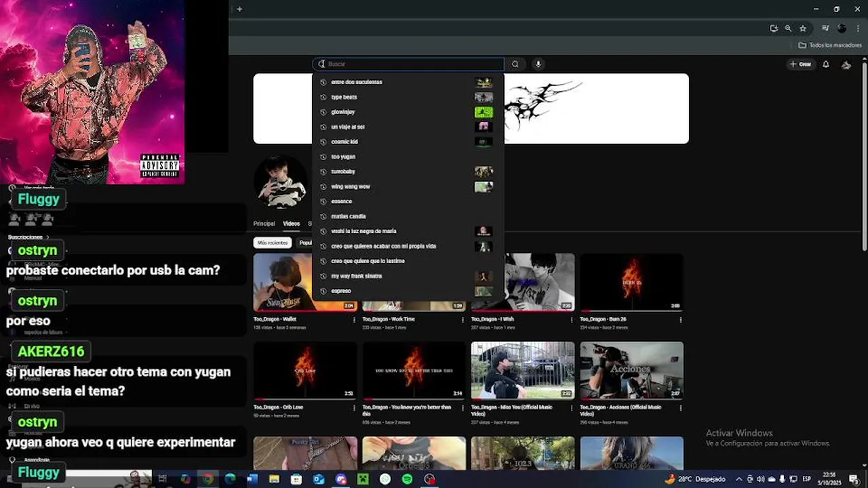Open the 'Too_Dragon - I Wish' video thumbnail
This screenshot has width=868, height=488.
click(539, 282)
